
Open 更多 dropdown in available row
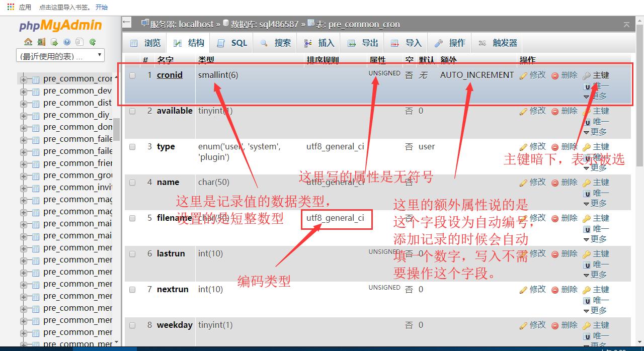tap(595, 132)
